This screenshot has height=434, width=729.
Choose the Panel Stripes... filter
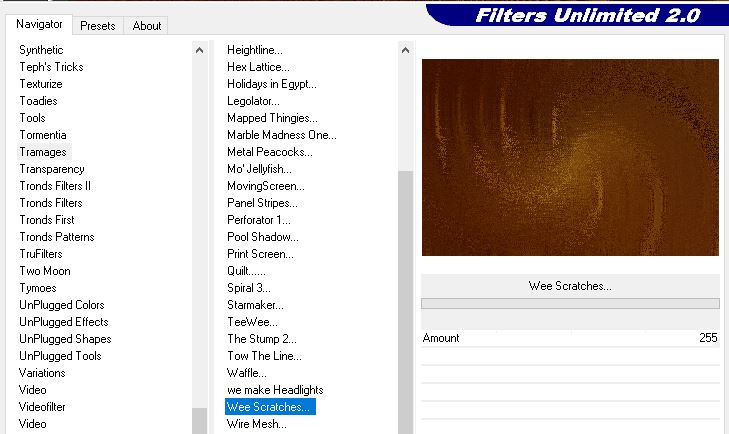click(x=262, y=203)
